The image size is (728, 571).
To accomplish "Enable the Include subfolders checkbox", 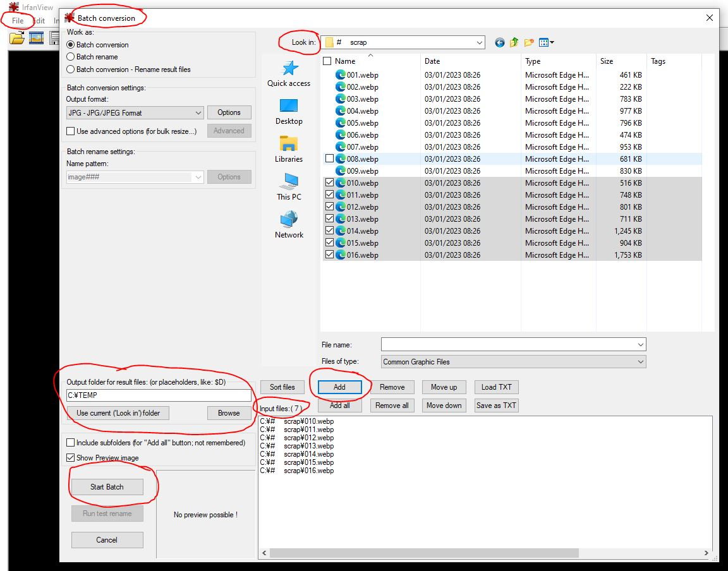I will pos(71,443).
